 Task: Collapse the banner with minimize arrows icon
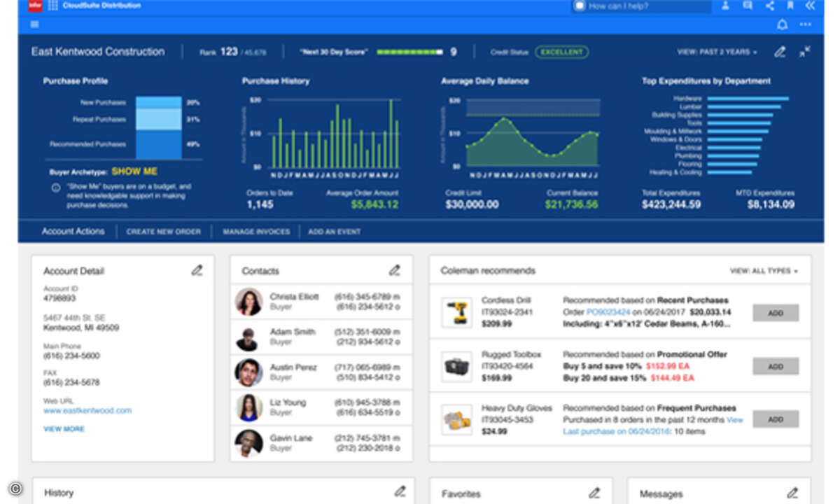click(x=805, y=52)
